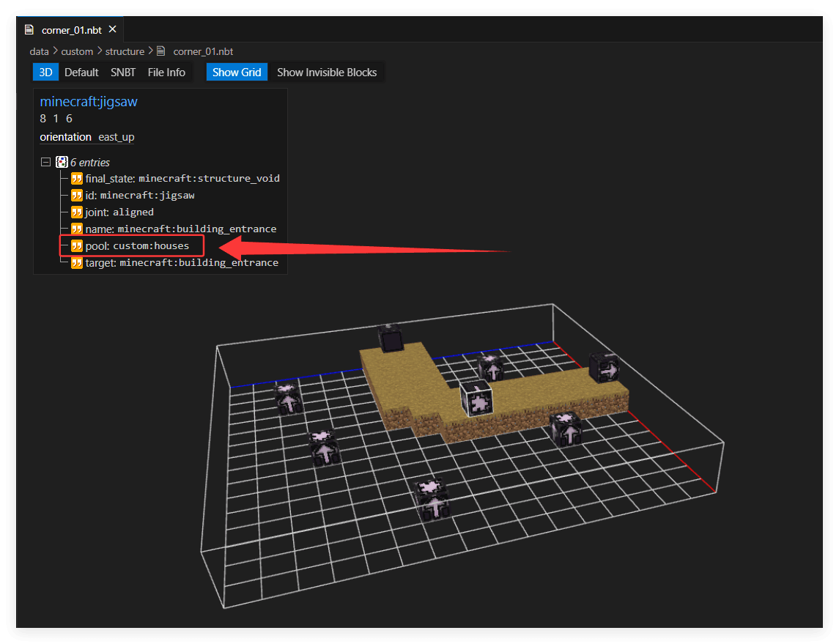Toggle the Show Grid option
This screenshot has width=839, height=644.
[x=237, y=73]
